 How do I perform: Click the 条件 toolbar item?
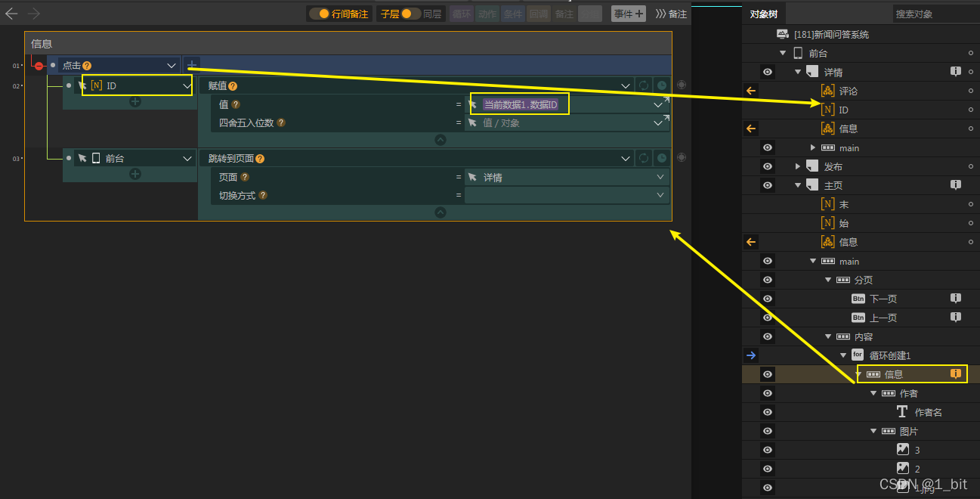pos(513,14)
